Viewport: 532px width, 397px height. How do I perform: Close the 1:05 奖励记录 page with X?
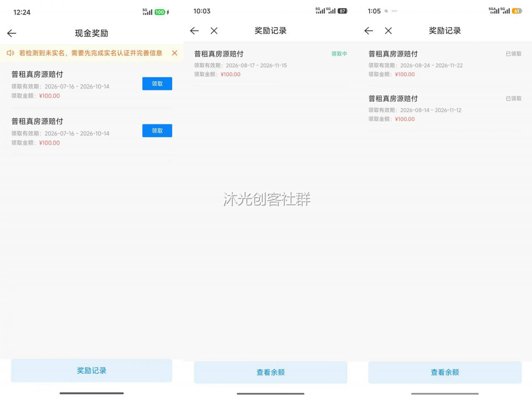(x=388, y=31)
